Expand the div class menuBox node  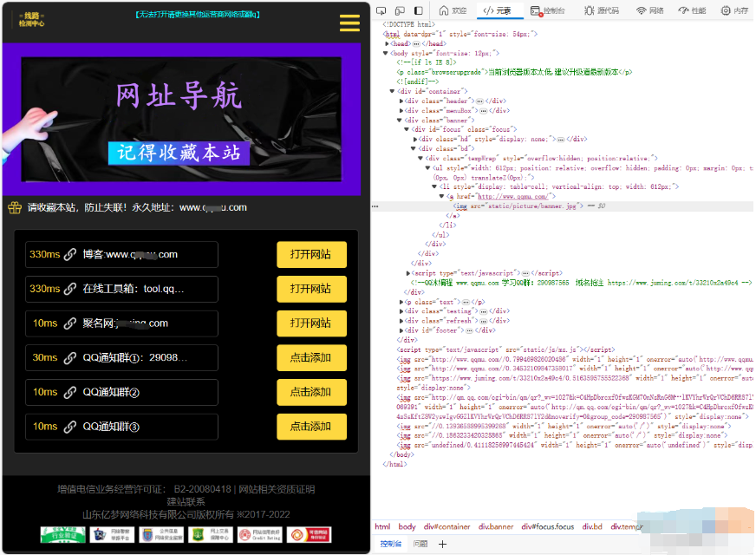pos(401,111)
